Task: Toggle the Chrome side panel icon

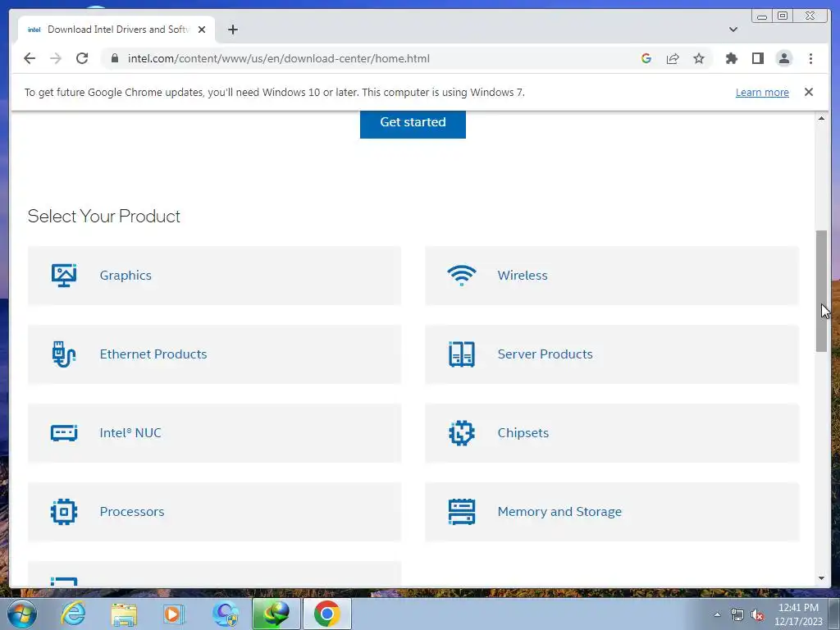Action: [x=757, y=58]
